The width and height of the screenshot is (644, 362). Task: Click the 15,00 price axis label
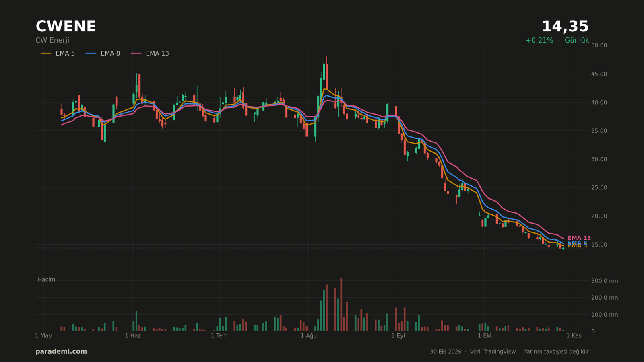(599, 245)
